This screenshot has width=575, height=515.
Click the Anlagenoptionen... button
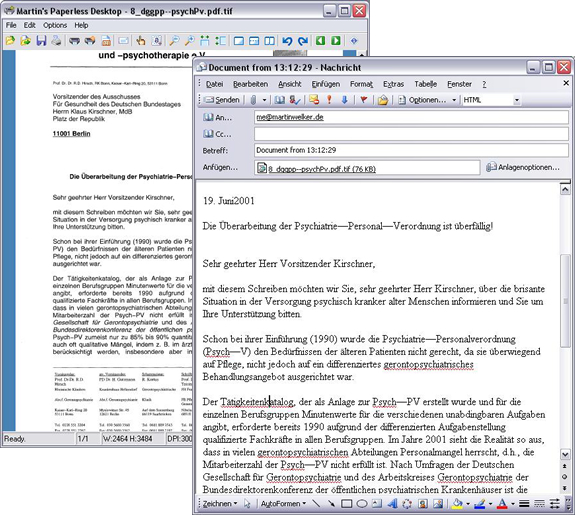pos(523,167)
